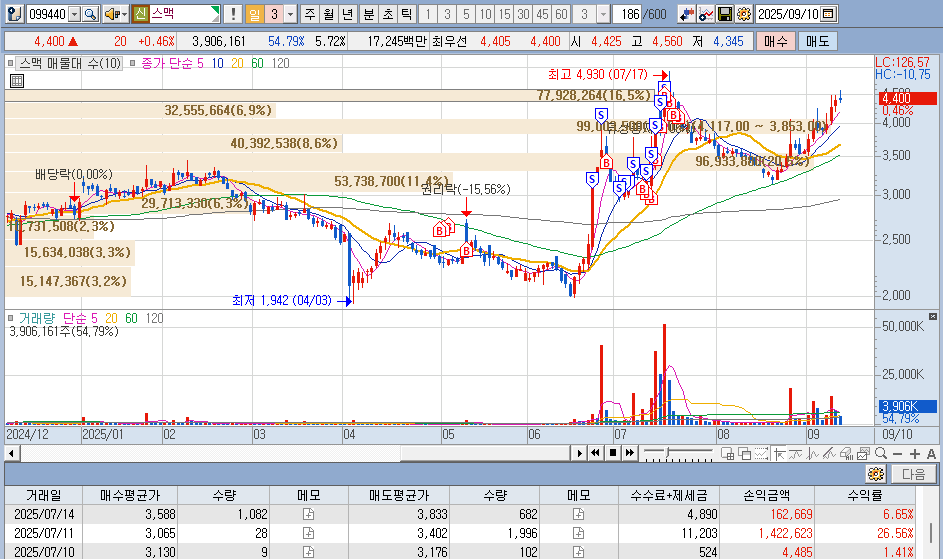Click the scrollbar play arrow beside rewind button

tap(579, 453)
